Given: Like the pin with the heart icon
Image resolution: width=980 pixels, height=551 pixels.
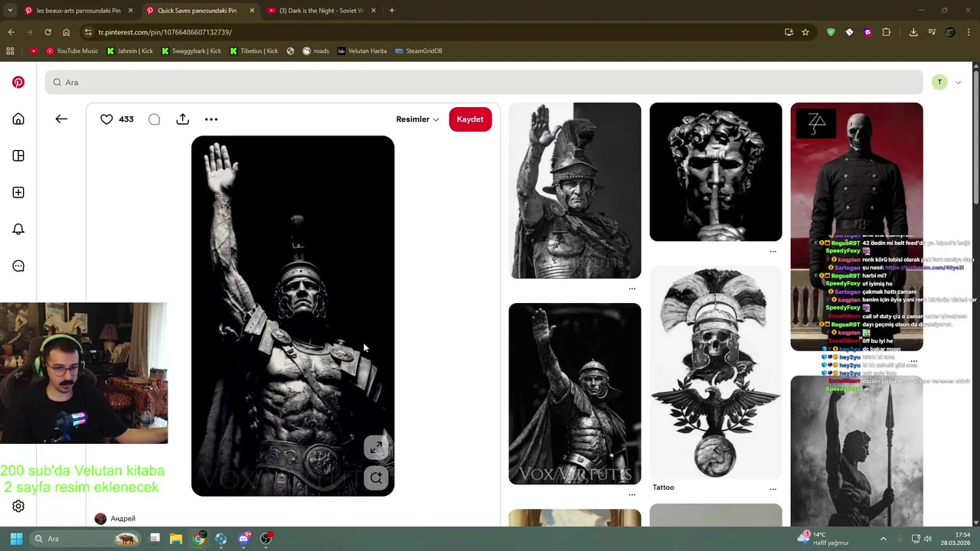Looking at the screenshot, I should tap(106, 119).
